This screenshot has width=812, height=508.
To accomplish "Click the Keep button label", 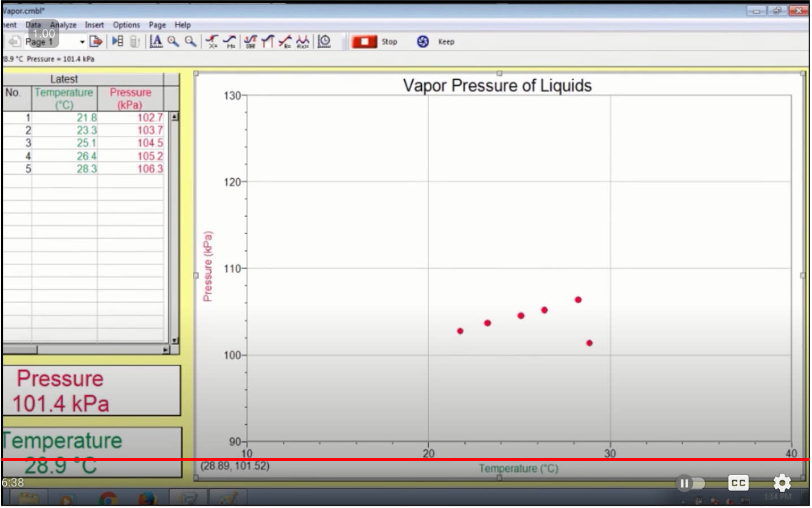I will pyautogui.click(x=446, y=42).
